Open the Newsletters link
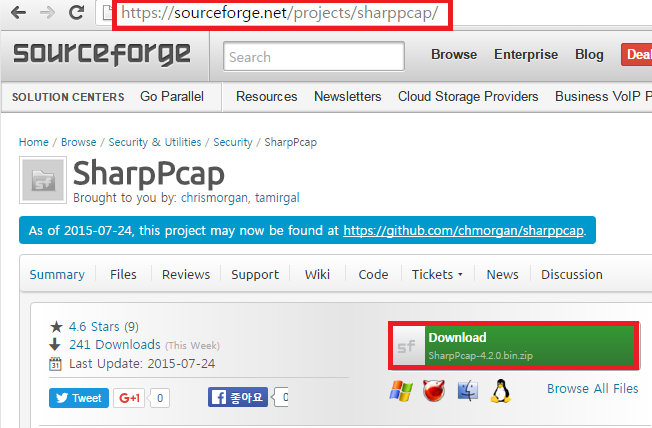 point(347,96)
